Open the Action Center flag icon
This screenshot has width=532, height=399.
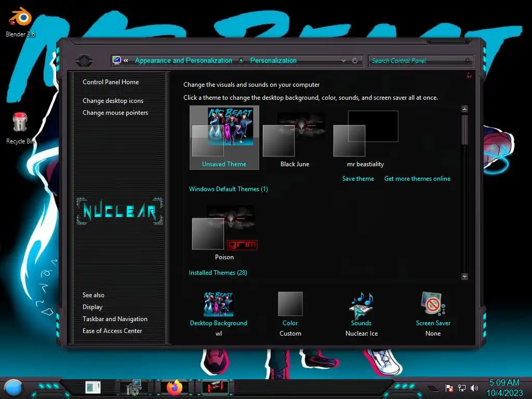pos(449,388)
